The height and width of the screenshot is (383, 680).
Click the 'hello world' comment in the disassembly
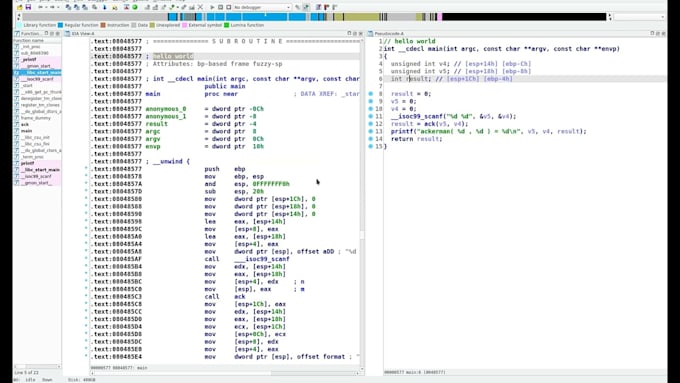[x=173, y=56]
